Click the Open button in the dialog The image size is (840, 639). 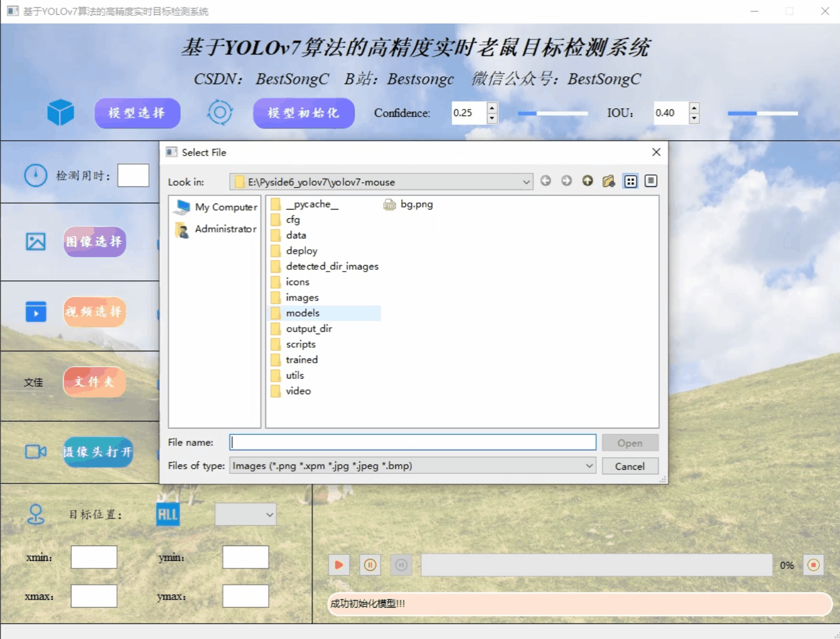[630, 443]
